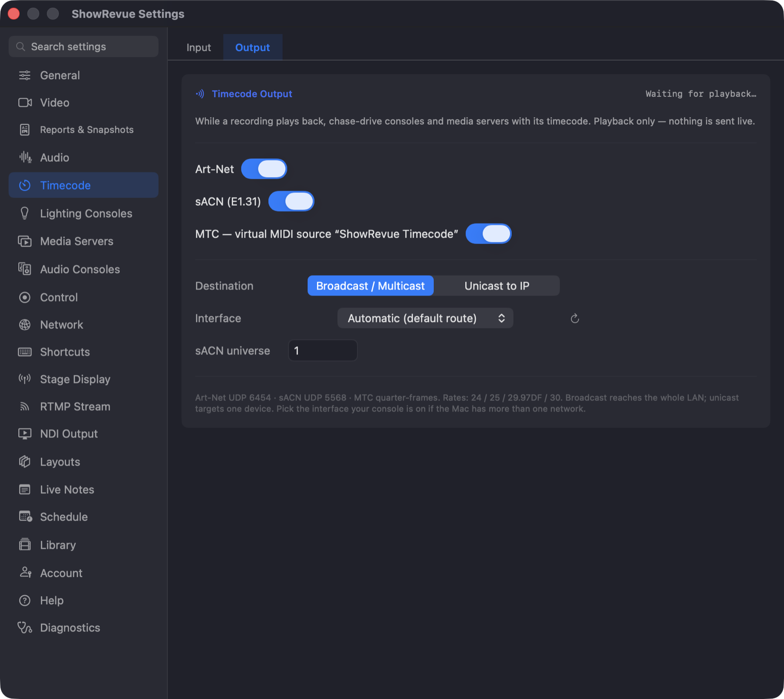Open Lighting Consoles label
Viewport: 784px width, 699px height.
pos(86,213)
